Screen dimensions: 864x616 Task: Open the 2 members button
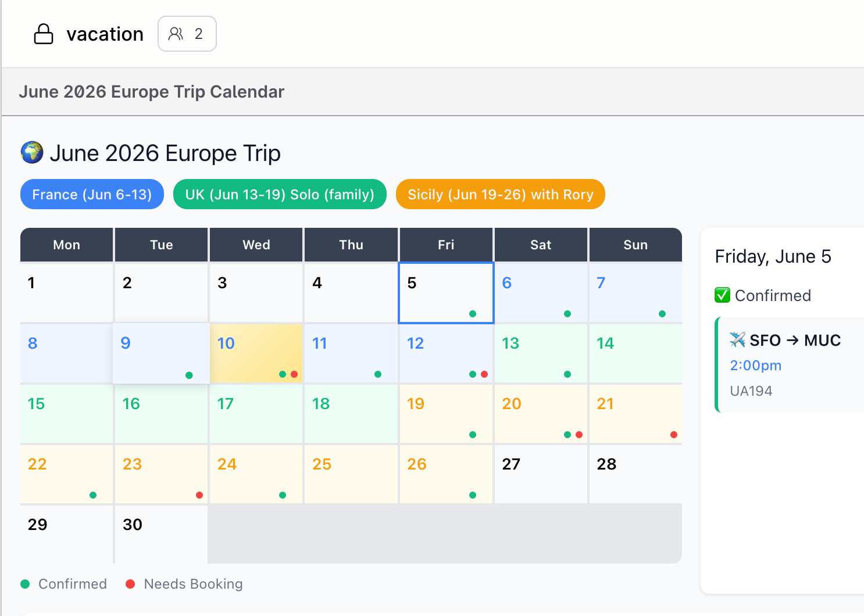[187, 34]
